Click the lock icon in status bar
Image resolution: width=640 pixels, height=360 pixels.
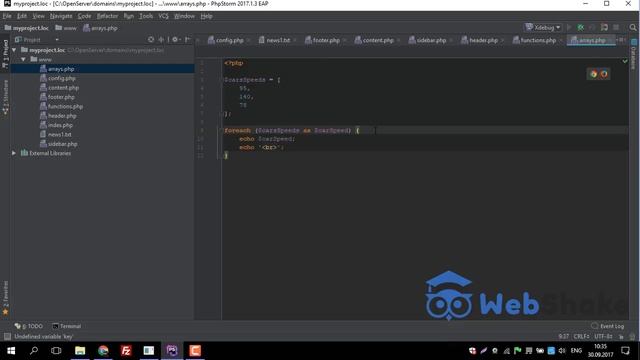[x=621, y=337]
